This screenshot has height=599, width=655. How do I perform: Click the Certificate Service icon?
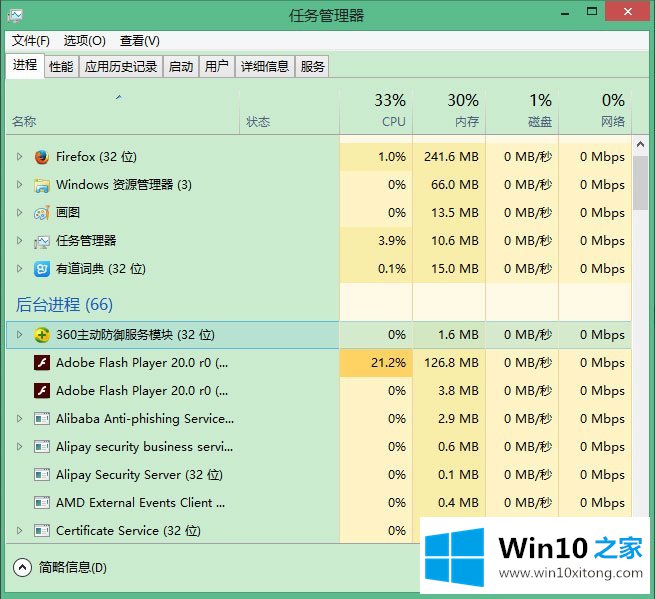[42, 530]
